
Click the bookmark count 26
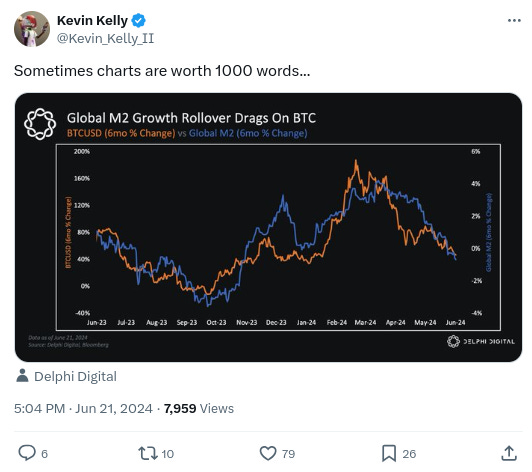[x=409, y=454]
